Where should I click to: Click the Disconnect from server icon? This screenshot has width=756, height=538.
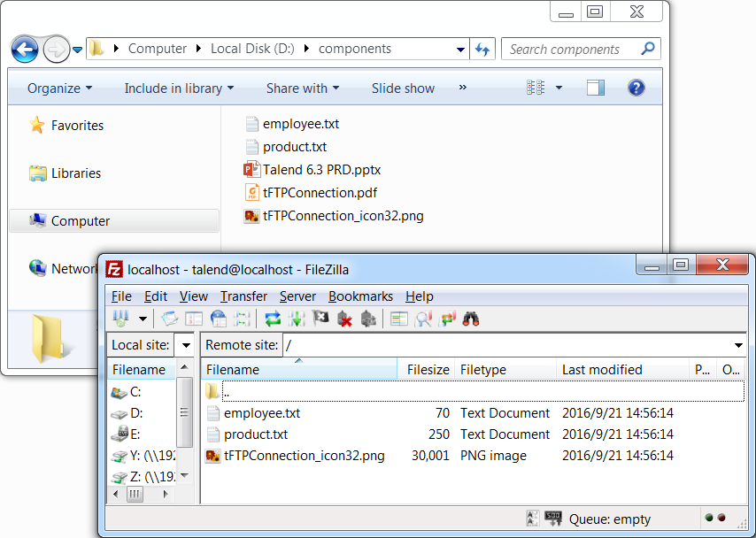345,319
